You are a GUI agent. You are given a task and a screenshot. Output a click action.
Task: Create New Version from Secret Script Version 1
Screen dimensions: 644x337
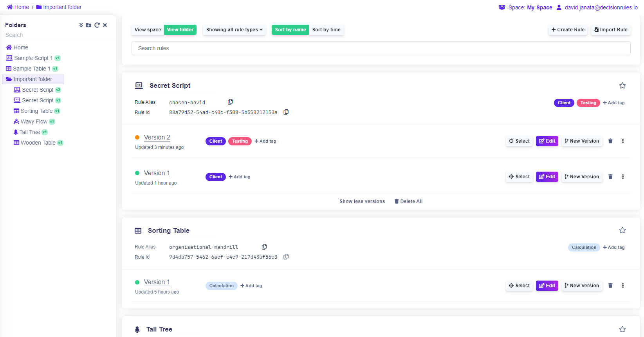[x=582, y=177]
